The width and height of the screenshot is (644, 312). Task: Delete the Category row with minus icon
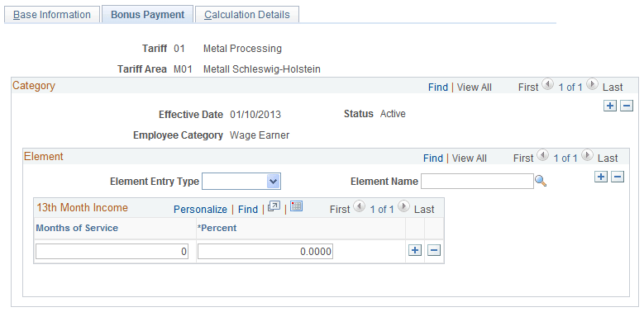(627, 106)
